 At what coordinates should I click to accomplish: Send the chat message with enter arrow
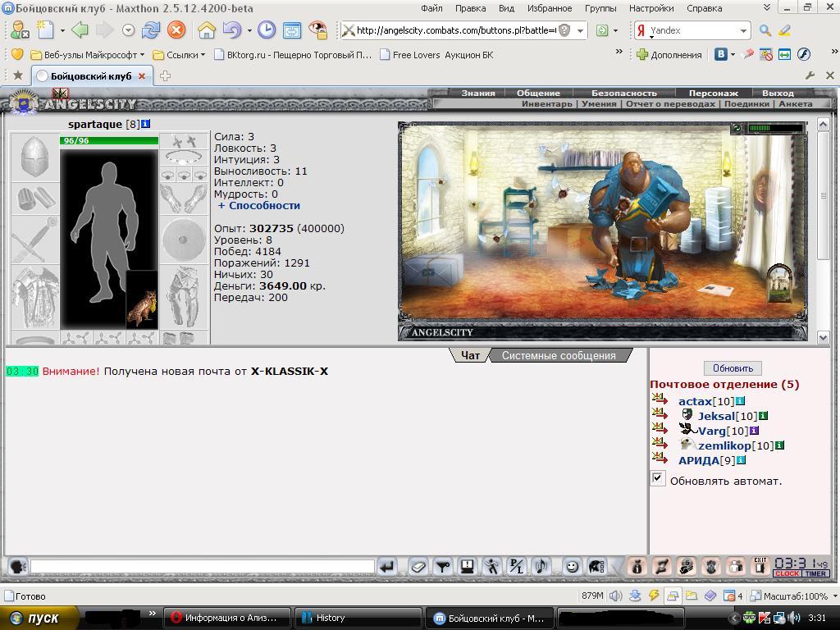[x=387, y=566]
